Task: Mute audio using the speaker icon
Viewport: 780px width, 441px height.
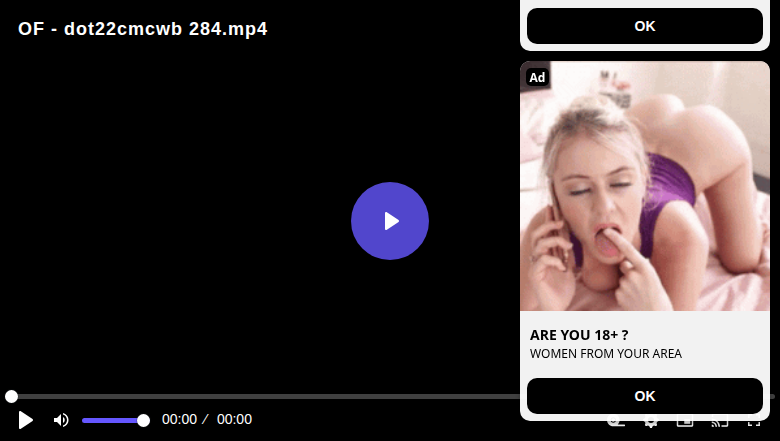Action: (x=61, y=420)
